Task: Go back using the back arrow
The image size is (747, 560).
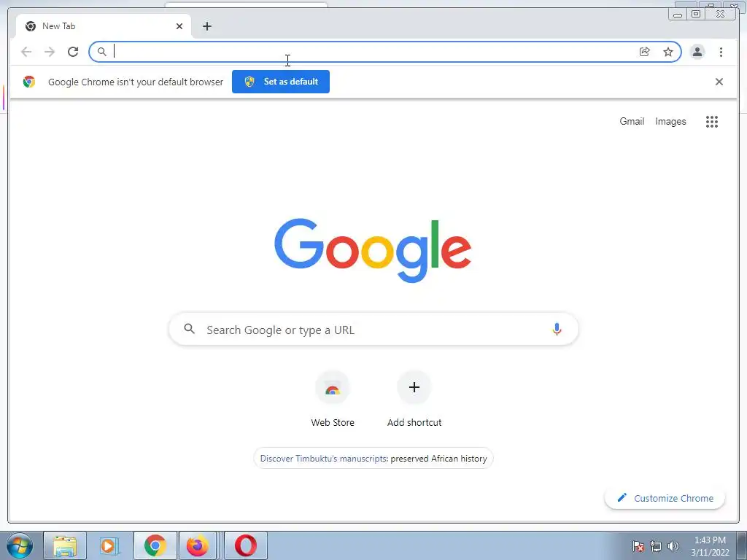Action: pyautogui.click(x=26, y=52)
